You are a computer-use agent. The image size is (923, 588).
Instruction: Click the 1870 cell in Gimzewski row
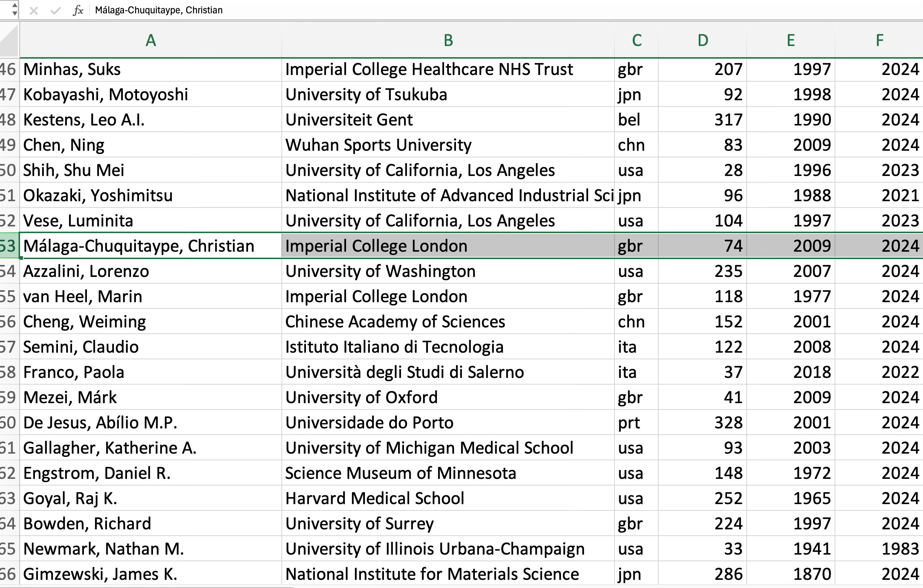pos(812,574)
